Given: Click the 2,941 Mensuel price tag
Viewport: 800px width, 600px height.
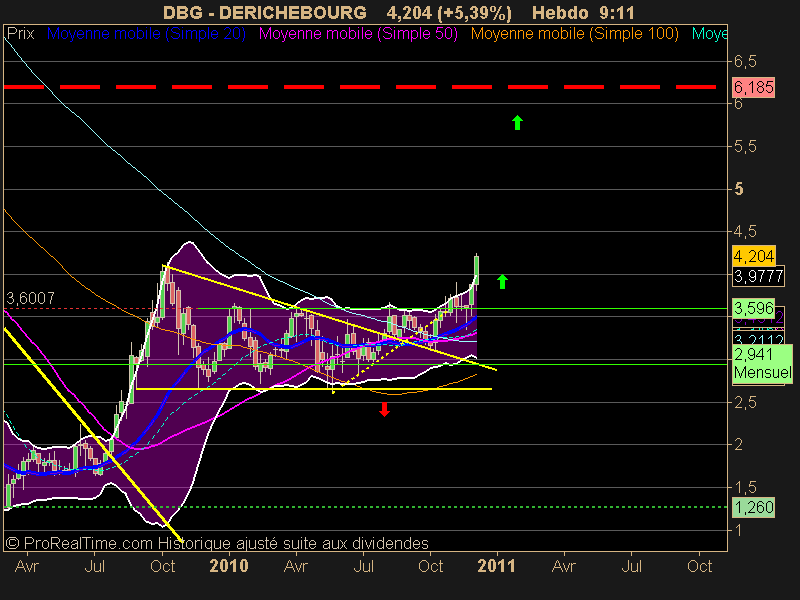Looking at the screenshot, I should pyautogui.click(x=762, y=363).
